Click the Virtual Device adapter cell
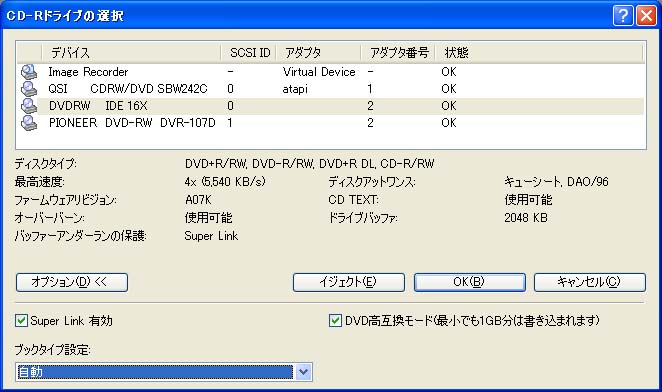The image size is (662, 392). [x=319, y=72]
